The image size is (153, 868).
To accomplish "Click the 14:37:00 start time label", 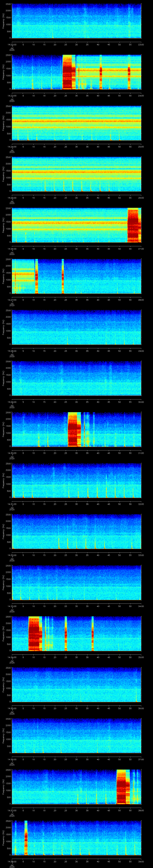I will pos(12,810).
